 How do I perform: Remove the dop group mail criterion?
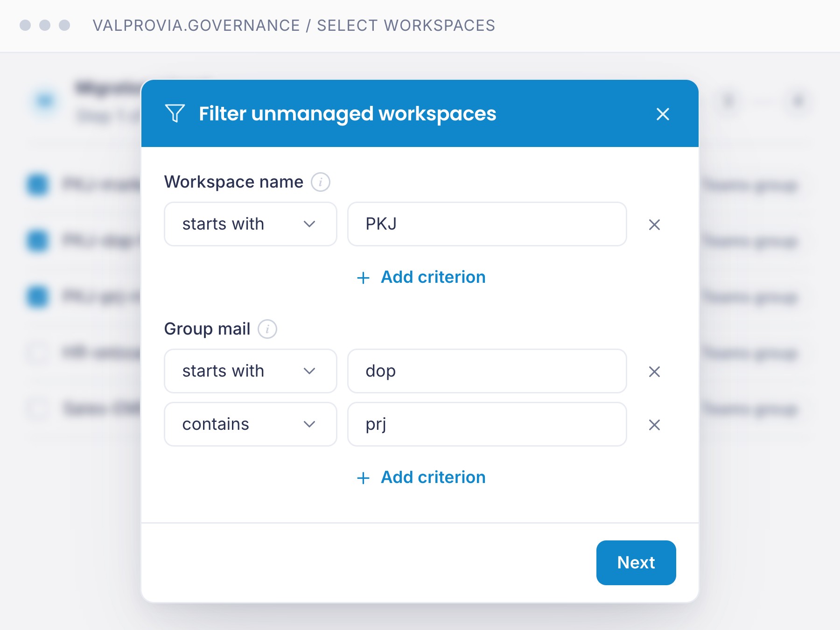(654, 371)
